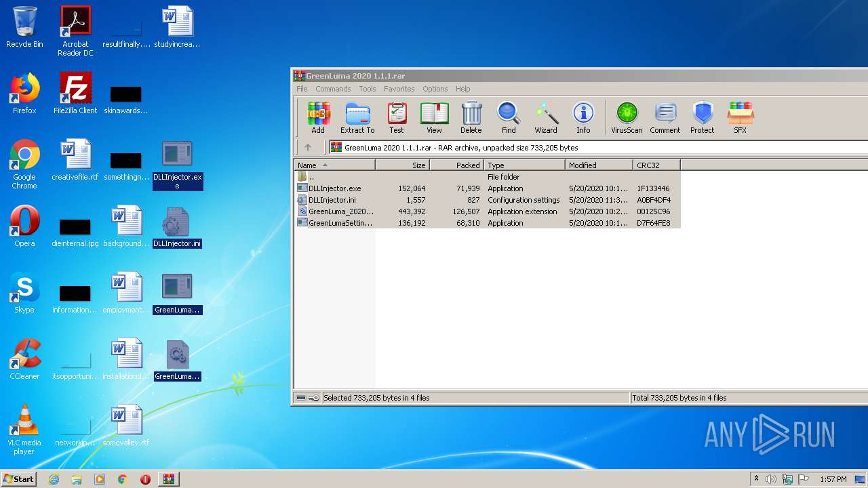Click the Skype desktop shortcut
Screen dimensions: 868x488
click(x=24, y=293)
